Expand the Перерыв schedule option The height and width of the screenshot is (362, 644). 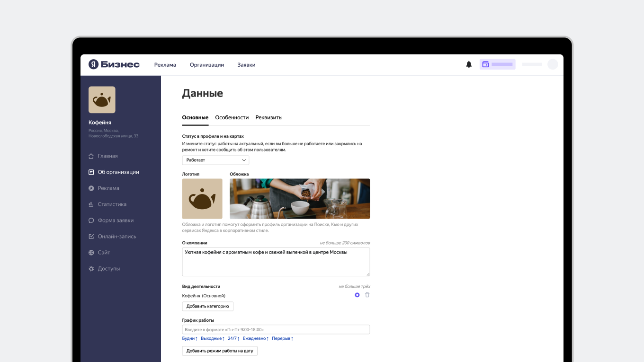click(x=282, y=338)
